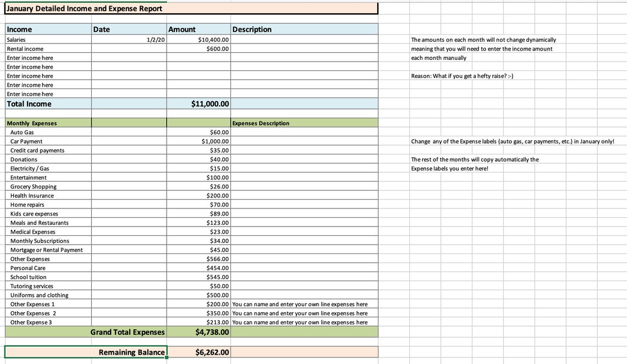Select the Rental income amount of $600.00

pyautogui.click(x=209, y=48)
